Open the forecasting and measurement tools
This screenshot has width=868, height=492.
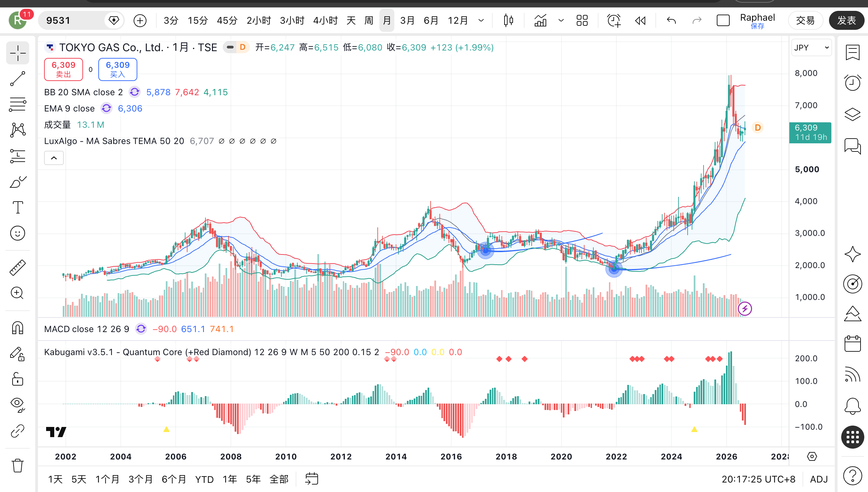[18, 156]
